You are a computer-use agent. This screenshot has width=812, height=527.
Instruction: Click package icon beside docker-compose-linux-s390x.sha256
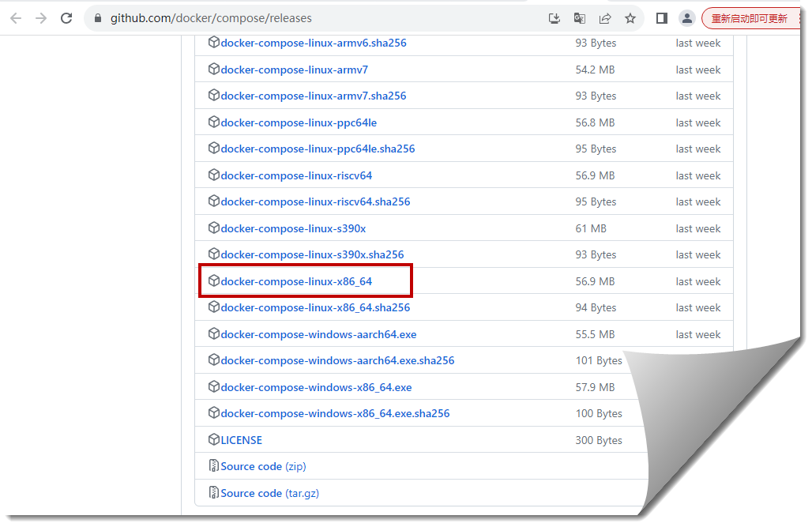point(214,254)
